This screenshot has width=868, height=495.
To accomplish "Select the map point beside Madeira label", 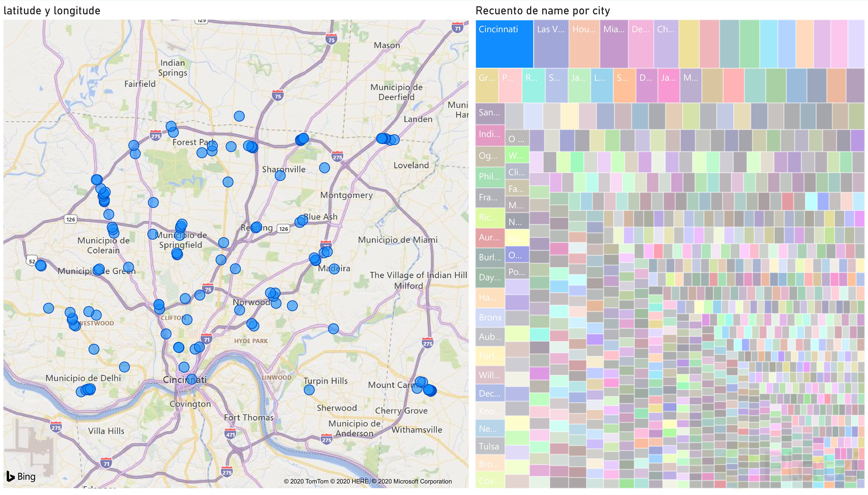I will (334, 269).
